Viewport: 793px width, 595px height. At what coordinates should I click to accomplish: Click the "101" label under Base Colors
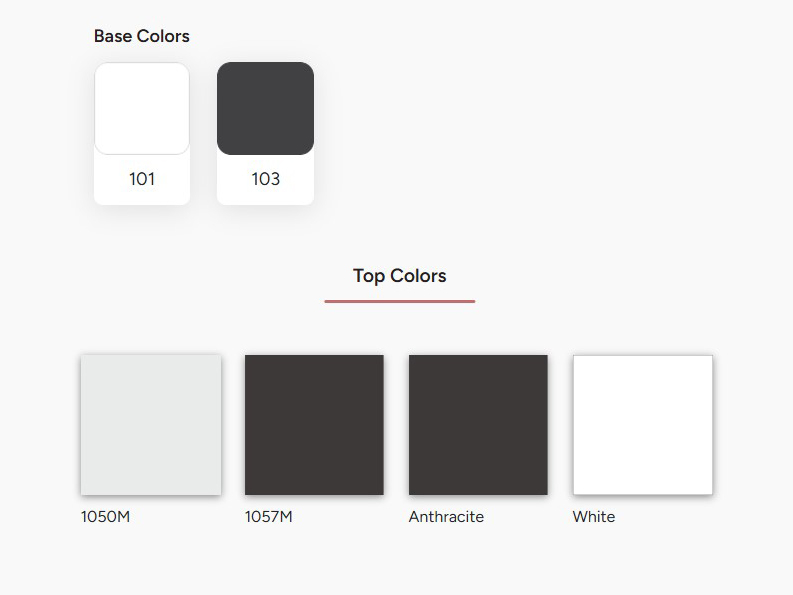(142, 180)
